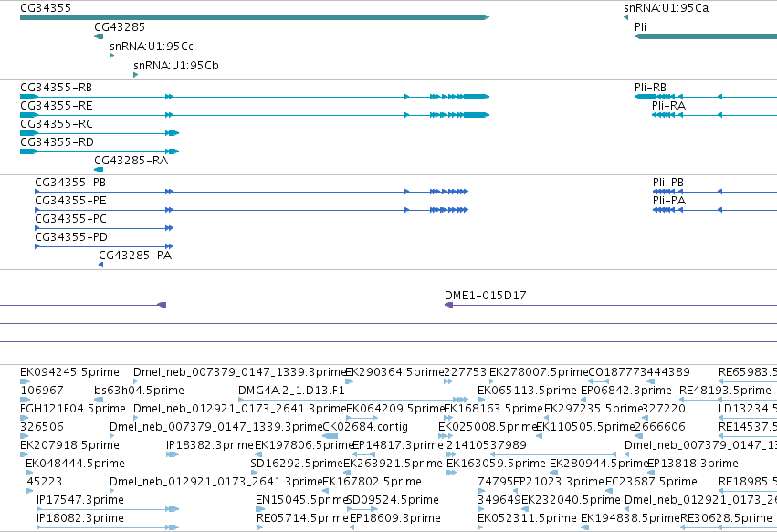
Task: Select EST SD16292.5prime
Action: pyautogui.click(x=297, y=464)
